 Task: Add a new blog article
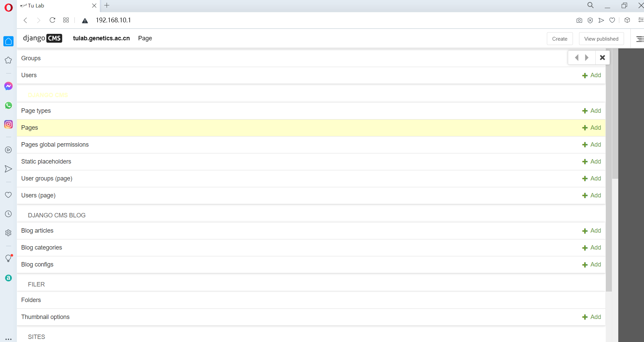click(x=592, y=231)
